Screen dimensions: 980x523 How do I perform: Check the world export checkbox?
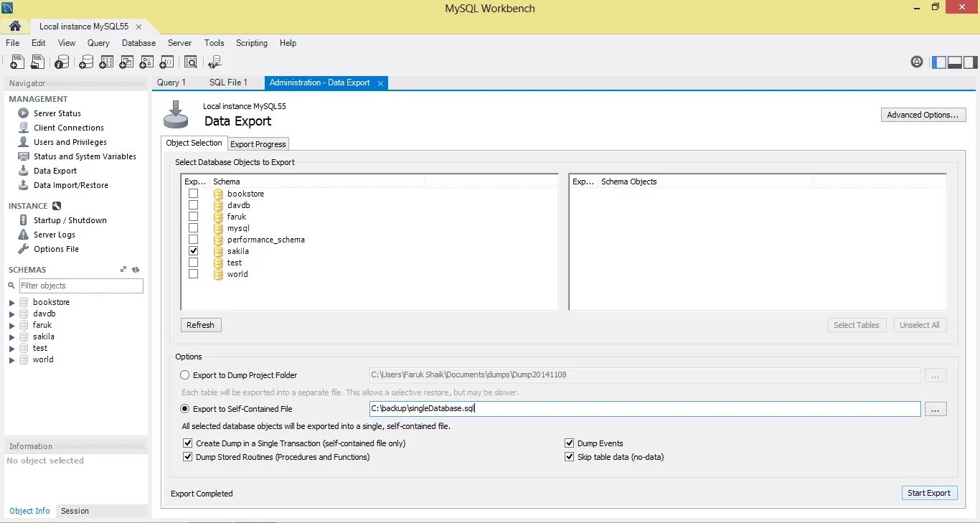click(x=193, y=274)
